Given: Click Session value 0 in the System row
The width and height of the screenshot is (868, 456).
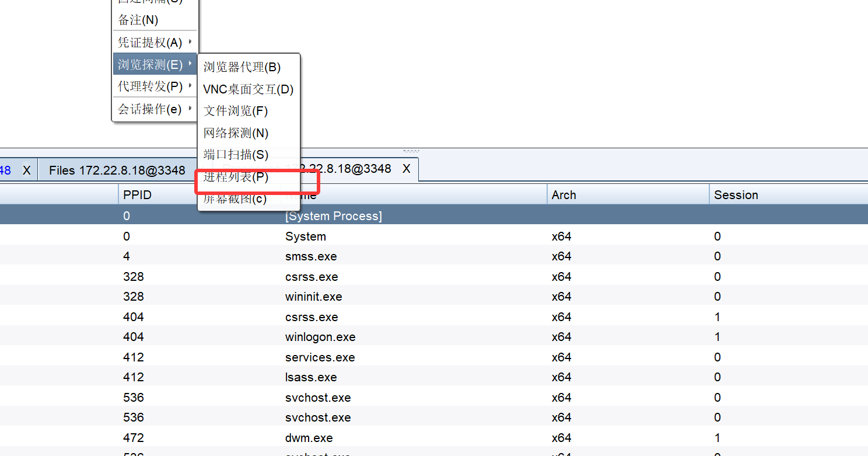Looking at the screenshot, I should (717, 236).
